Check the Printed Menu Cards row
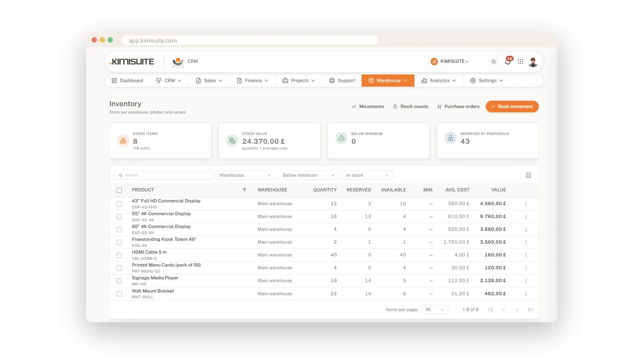 point(119,268)
